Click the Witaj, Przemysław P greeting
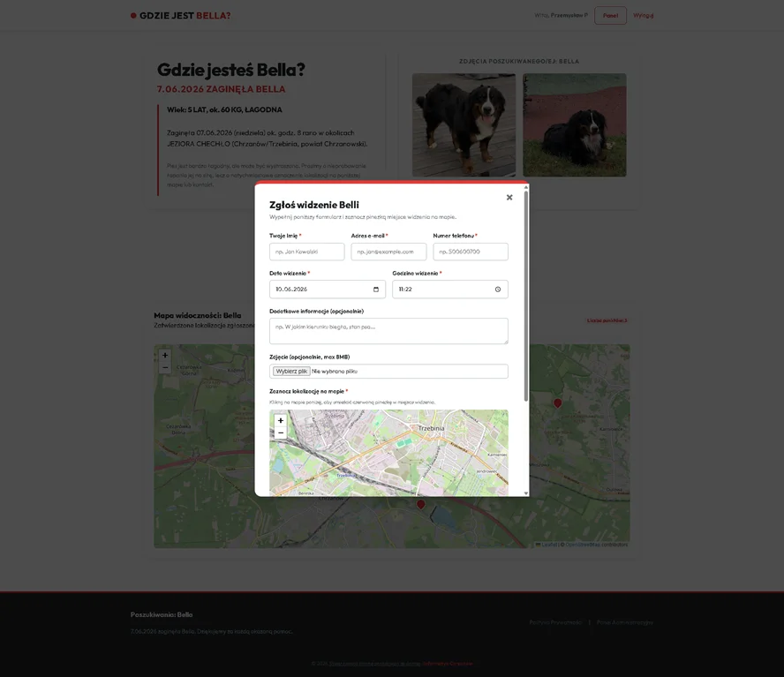Screen dimensions: 784x677 coord(561,16)
